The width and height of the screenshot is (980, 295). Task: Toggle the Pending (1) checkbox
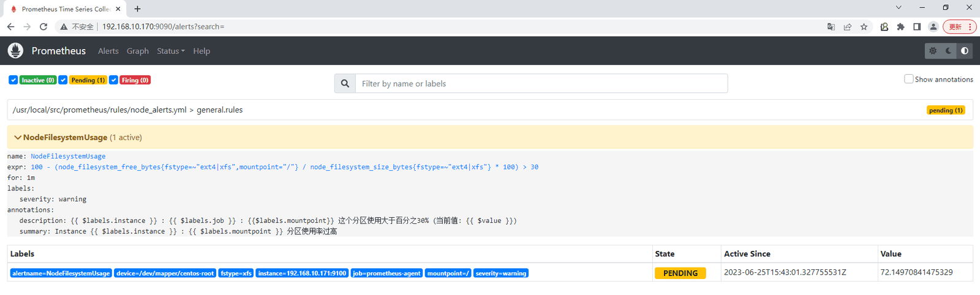(62, 80)
